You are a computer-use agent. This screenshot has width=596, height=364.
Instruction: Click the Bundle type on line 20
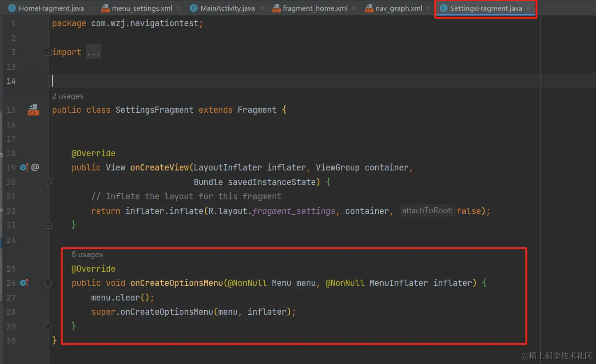coord(208,182)
